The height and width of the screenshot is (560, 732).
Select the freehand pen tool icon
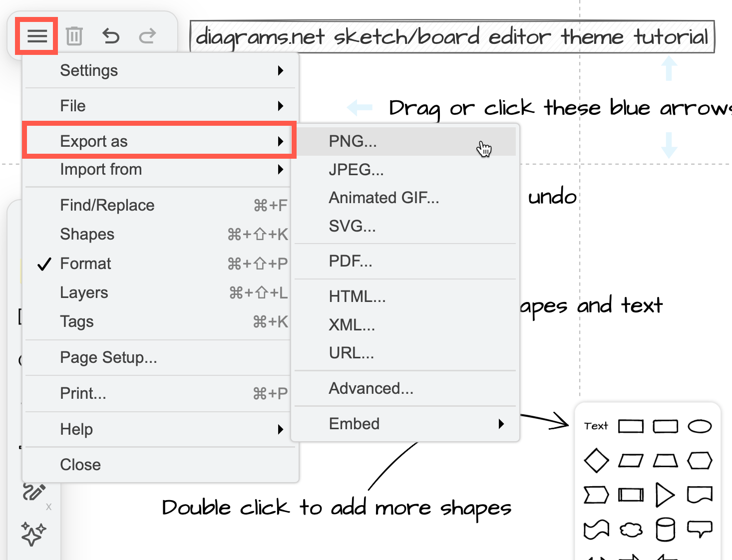pos(34,492)
